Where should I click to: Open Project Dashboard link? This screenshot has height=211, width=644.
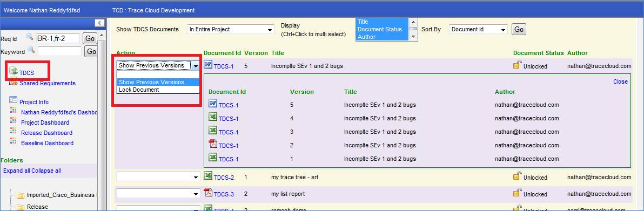tap(45, 122)
